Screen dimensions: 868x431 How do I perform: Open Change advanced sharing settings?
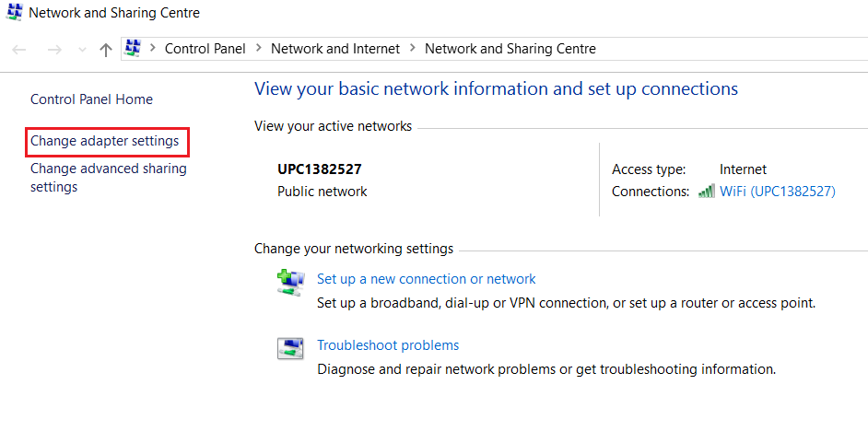pos(109,177)
